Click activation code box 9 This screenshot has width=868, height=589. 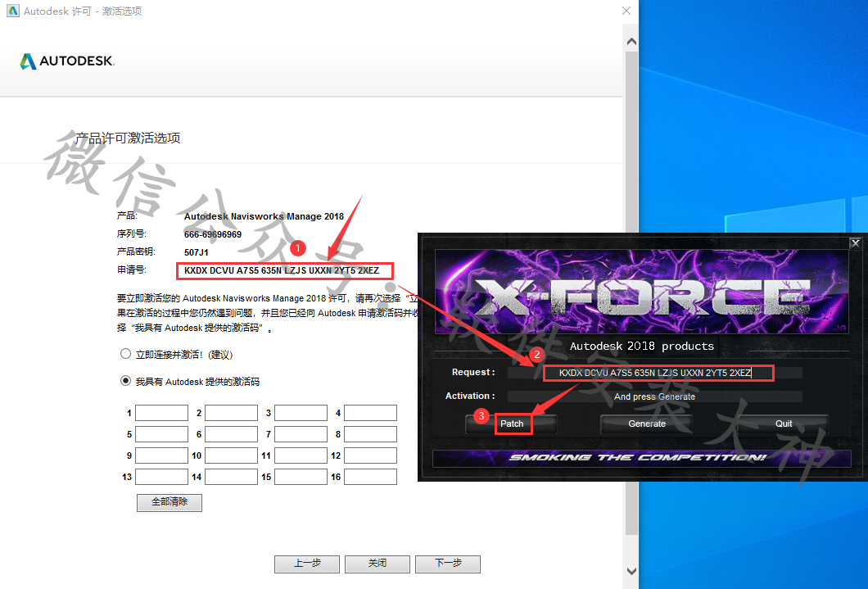click(x=161, y=455)
